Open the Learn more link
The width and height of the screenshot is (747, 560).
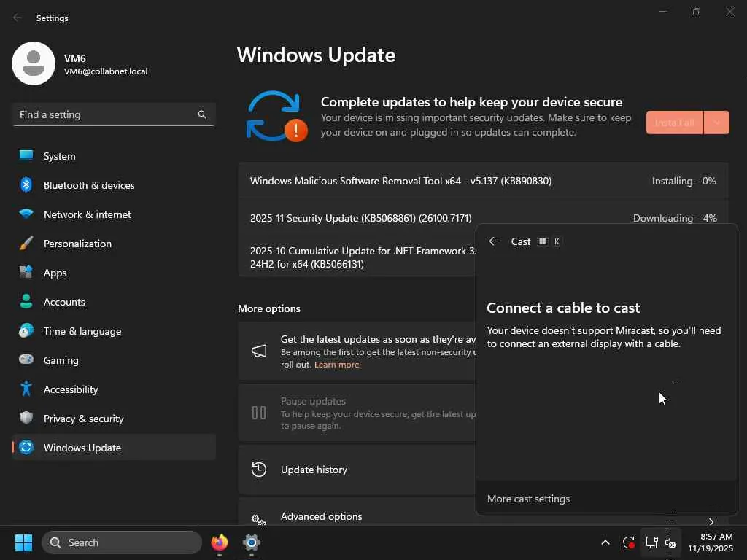[x=337, y=365]
